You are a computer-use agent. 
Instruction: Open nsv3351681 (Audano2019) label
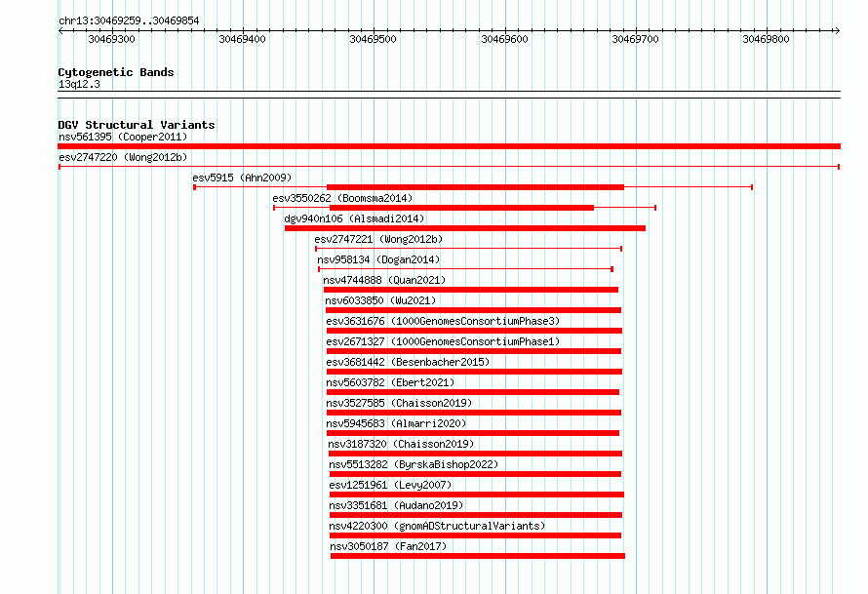tap(396, 505)
